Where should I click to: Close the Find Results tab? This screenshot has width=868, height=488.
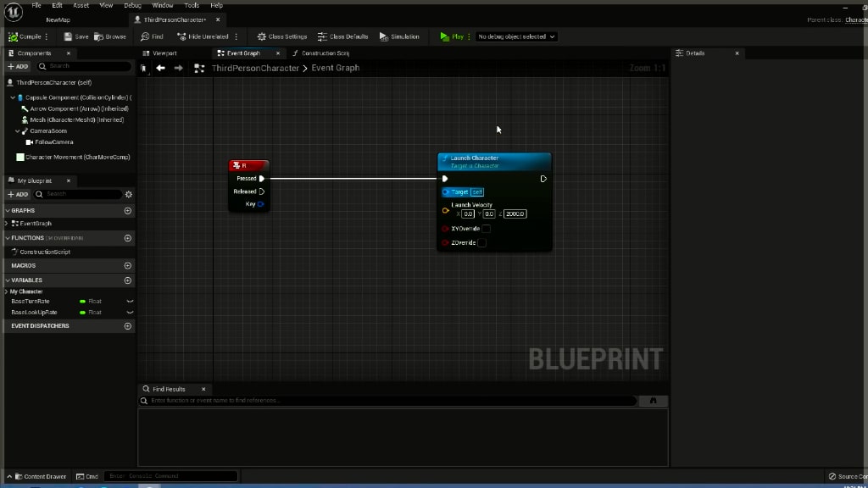pos(203,390)
